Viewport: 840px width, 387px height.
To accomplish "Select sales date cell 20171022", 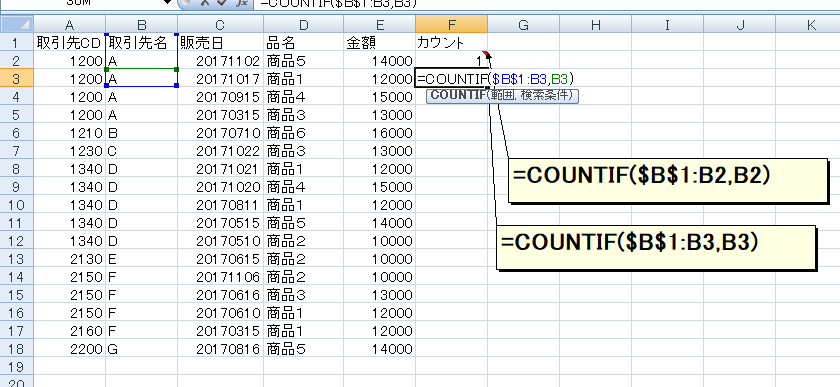I will 220,151.
